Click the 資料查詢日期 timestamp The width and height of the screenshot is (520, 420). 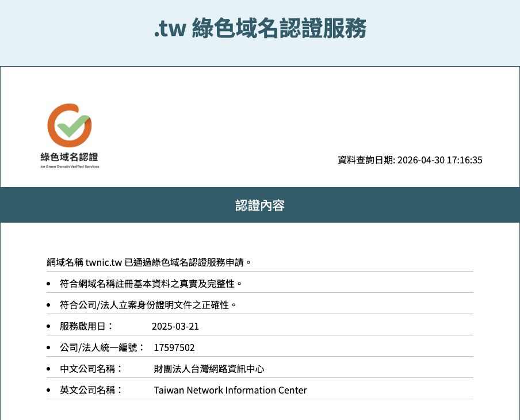[x=410, y=160]
